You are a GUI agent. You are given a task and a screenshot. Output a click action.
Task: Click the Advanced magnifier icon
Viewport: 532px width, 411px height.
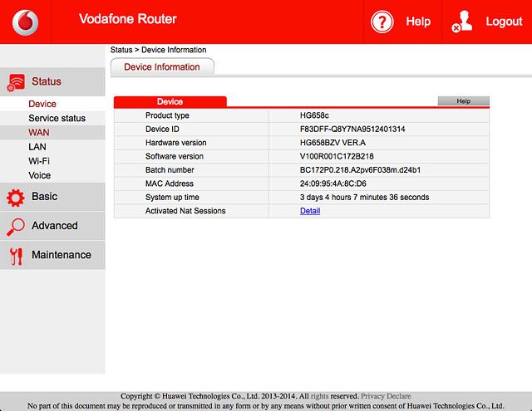click(16, 227)
